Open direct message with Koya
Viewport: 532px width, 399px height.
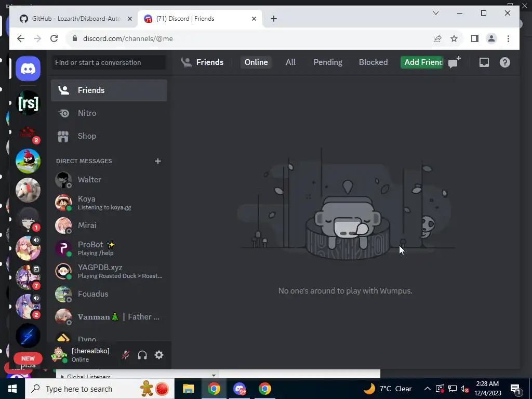109,203
